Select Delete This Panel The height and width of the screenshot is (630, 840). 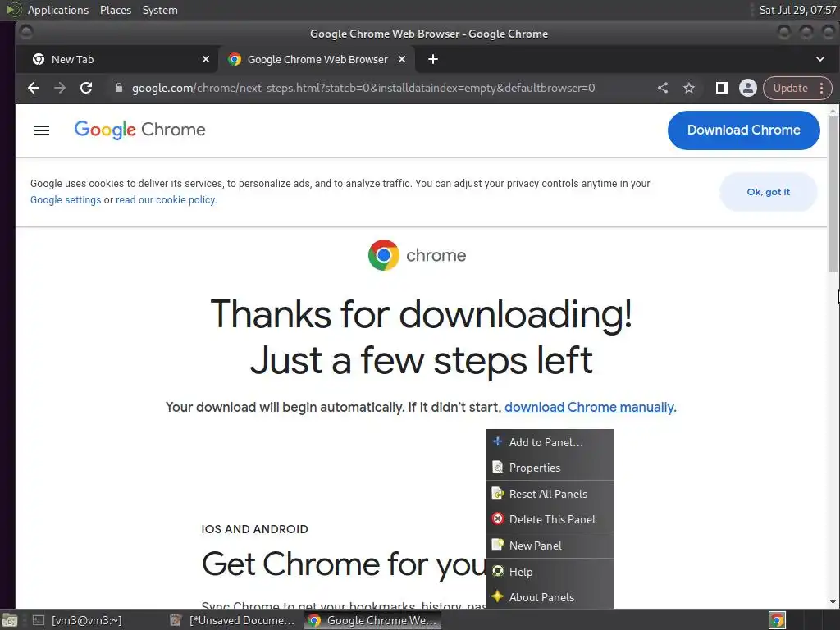(550, 519)
